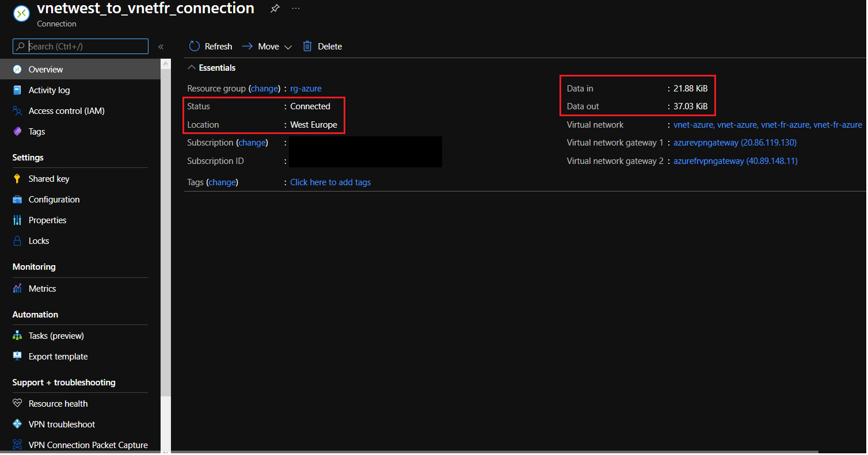Click the Shared key icon

(x=17, y=179)
